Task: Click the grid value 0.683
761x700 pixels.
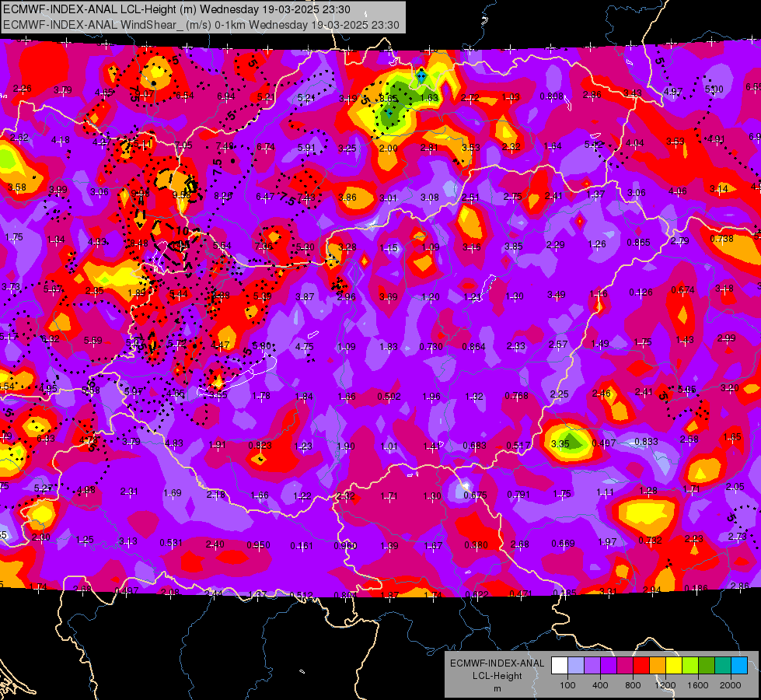Action: [475, 446]
